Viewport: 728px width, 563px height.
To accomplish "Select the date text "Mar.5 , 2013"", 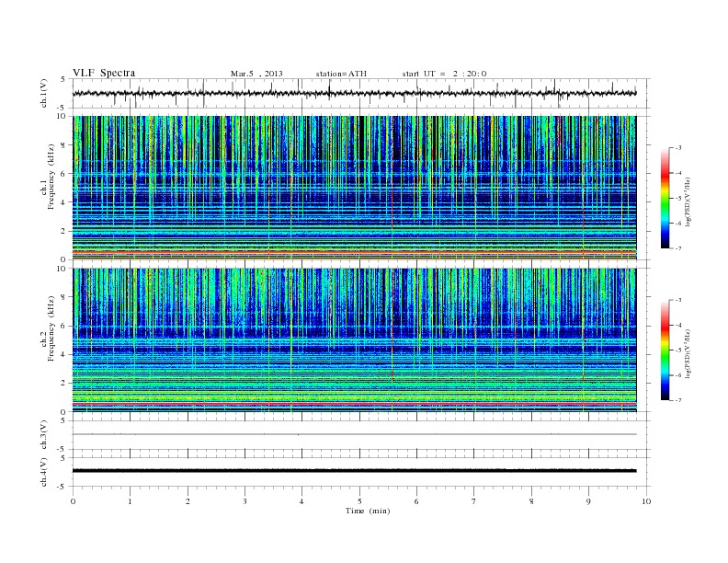I will [256, 74].
